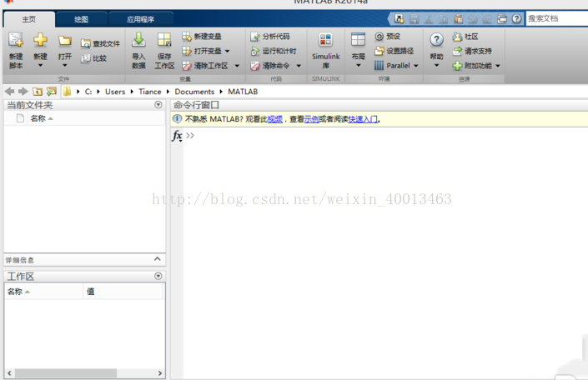Open 当前文件夹 panel actions menu
The width and height of the screenshot is (588, 380).
pyautogui.click(x=158, y=105)
